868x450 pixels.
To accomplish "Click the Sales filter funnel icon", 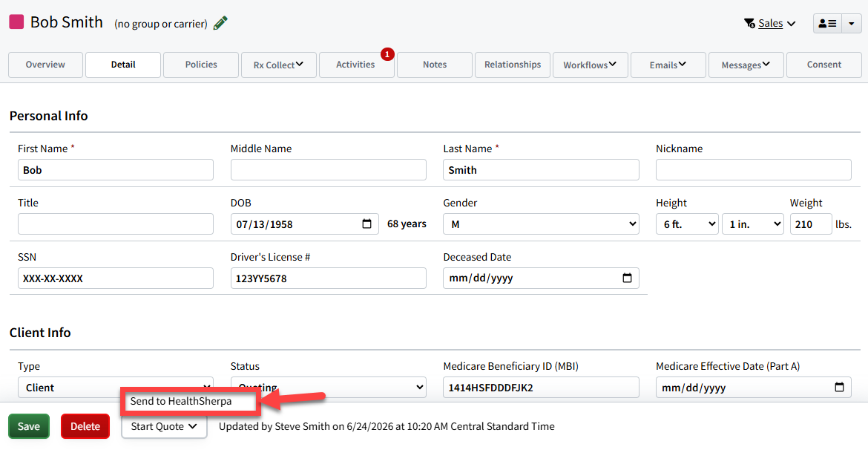I will pyautogui.click(x=749, y=23).
